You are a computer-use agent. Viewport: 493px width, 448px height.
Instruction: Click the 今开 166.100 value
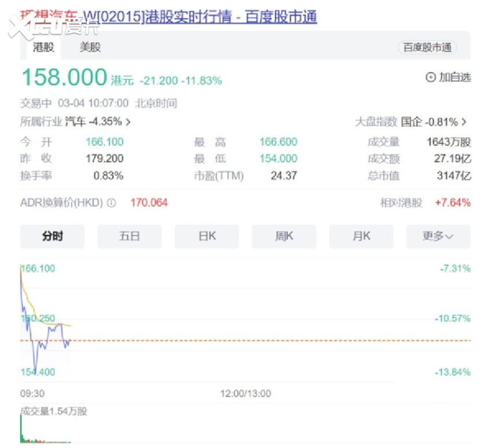105,142
